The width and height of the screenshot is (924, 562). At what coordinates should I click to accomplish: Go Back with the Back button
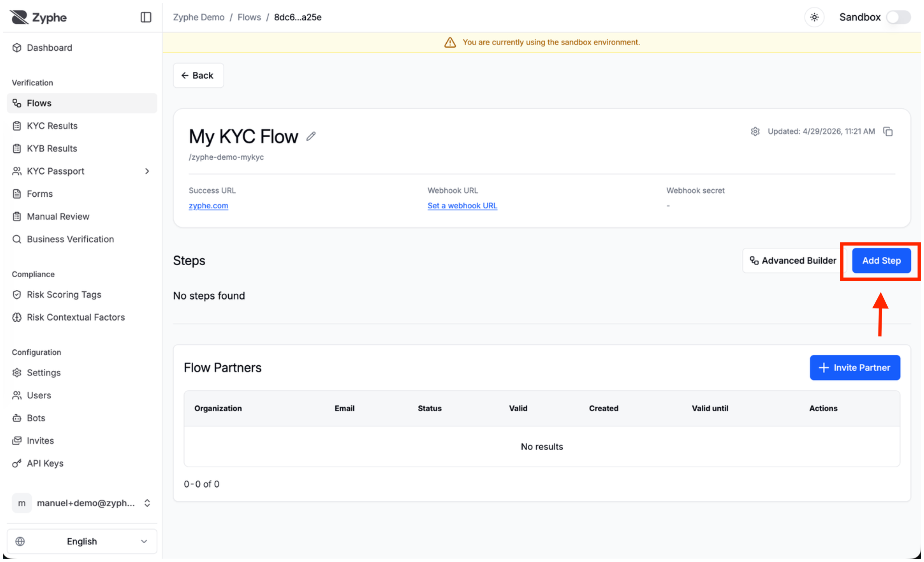coord(198,75)
